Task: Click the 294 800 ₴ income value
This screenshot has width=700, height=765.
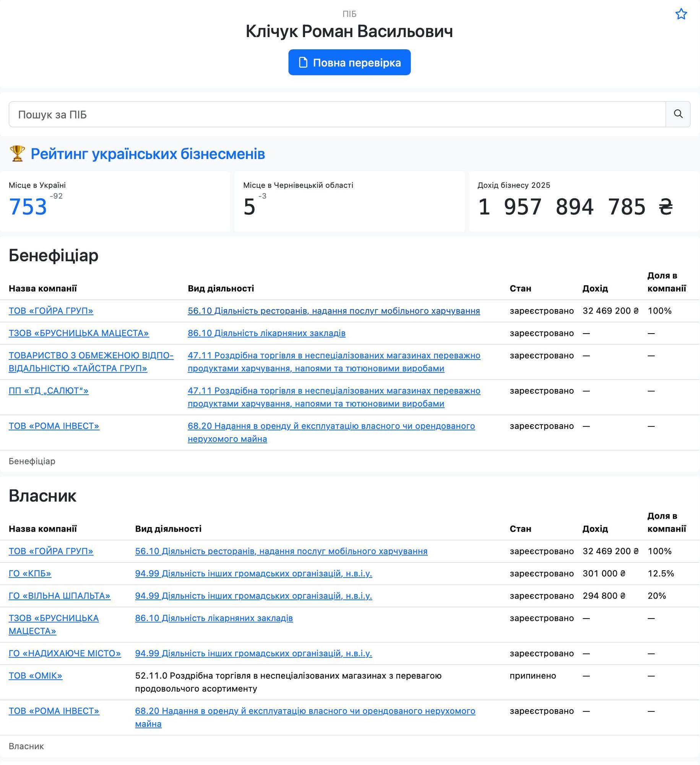Action: 604,596
